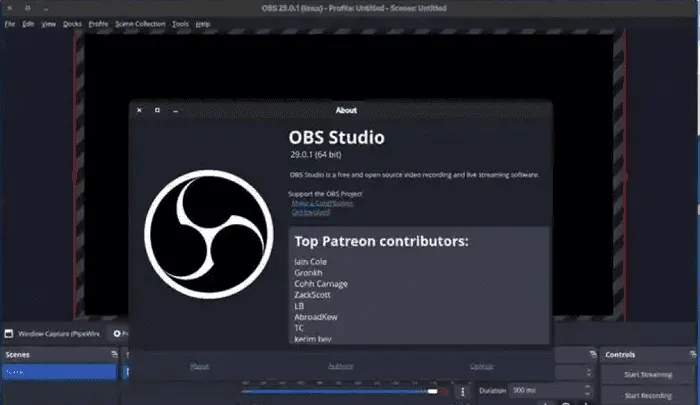Toggle the red mute speaker icon
Viewport: 700px width, 405px height.
click(x=444, y=392)
